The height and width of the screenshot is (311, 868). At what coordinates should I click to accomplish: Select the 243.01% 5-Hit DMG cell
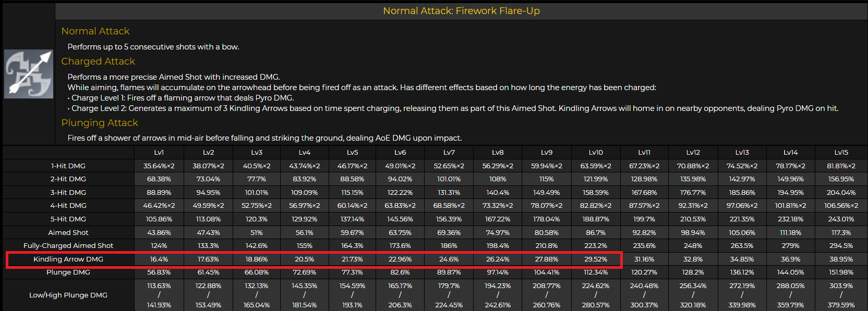click(841, 219)
